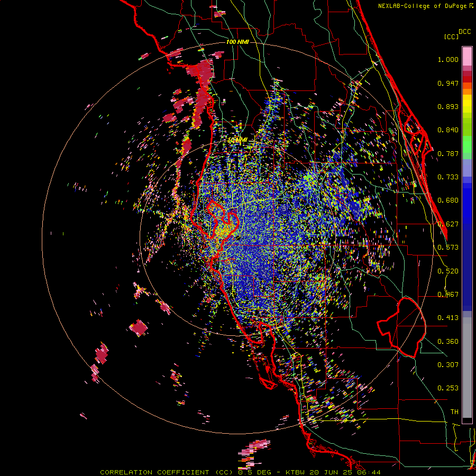
Task: Click the 0.413 scale value
Action: [448, 318]
